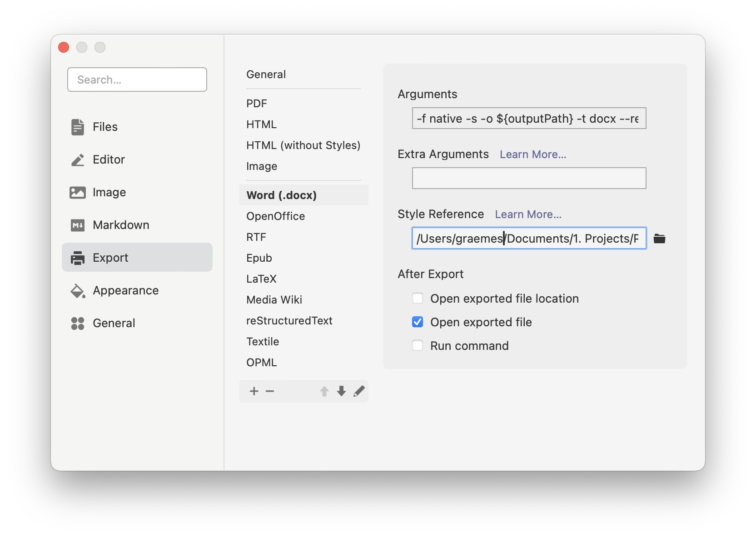This screenshot has width=756, height=538.
Task: Select the Epub export format
Action: point(259,258)
